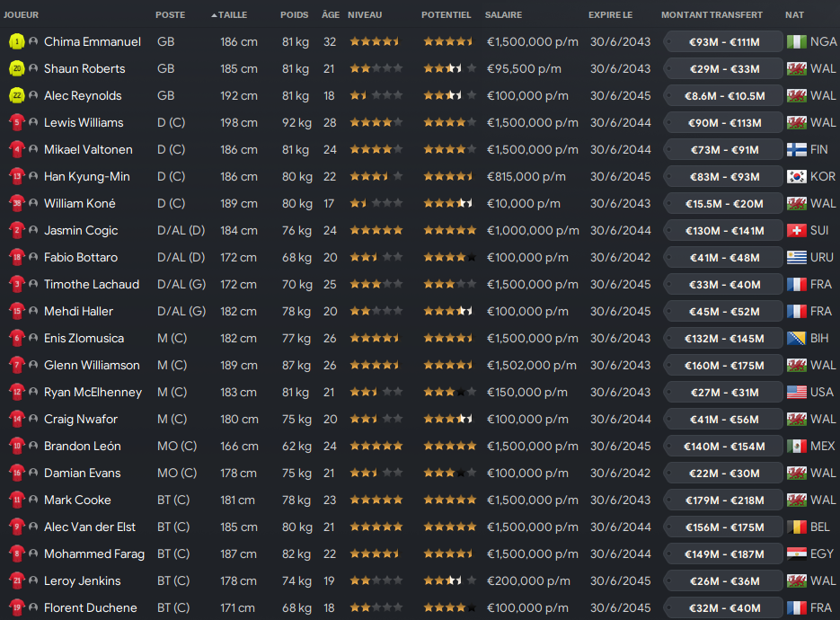This screenshot has width=840, height=620.
Task: Click the POTENTIEL column header
Action: (446, 15)
